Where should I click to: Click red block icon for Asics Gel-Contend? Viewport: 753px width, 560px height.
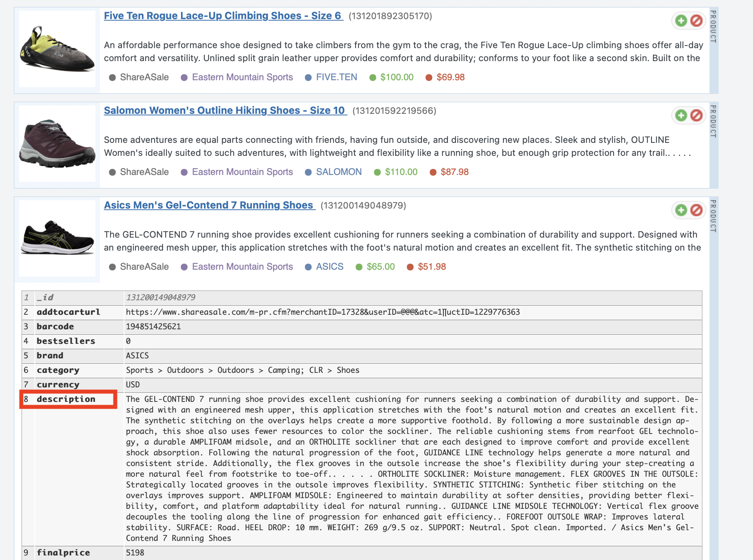[x=696, y=210]
